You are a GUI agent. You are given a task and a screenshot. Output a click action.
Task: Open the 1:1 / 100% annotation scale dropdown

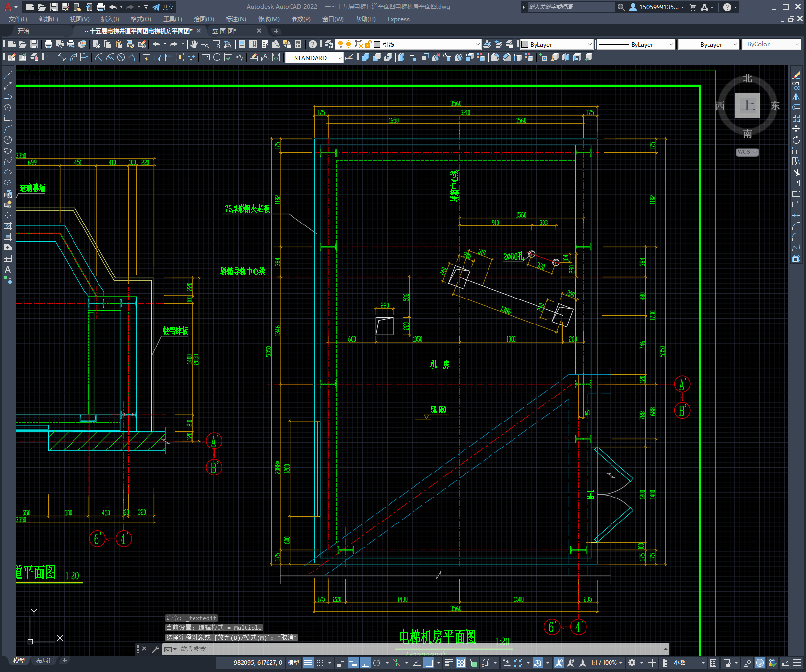[x=607, y=663]
